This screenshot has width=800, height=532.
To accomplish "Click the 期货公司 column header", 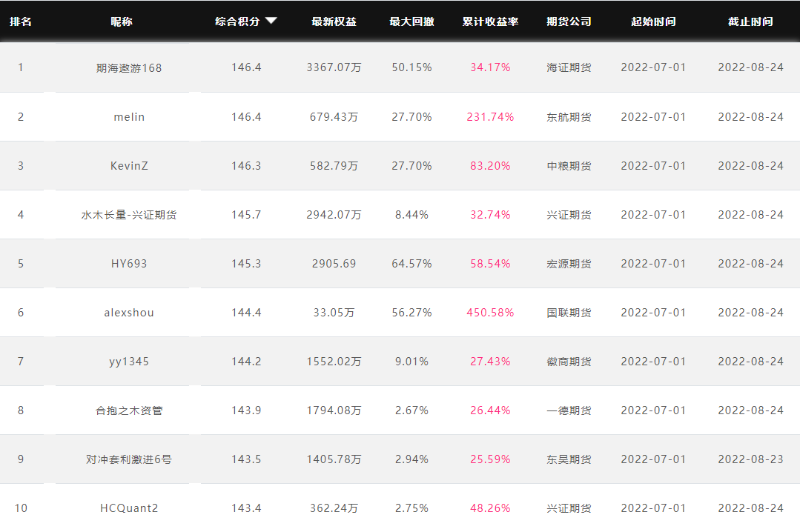I will pos(569,21).
